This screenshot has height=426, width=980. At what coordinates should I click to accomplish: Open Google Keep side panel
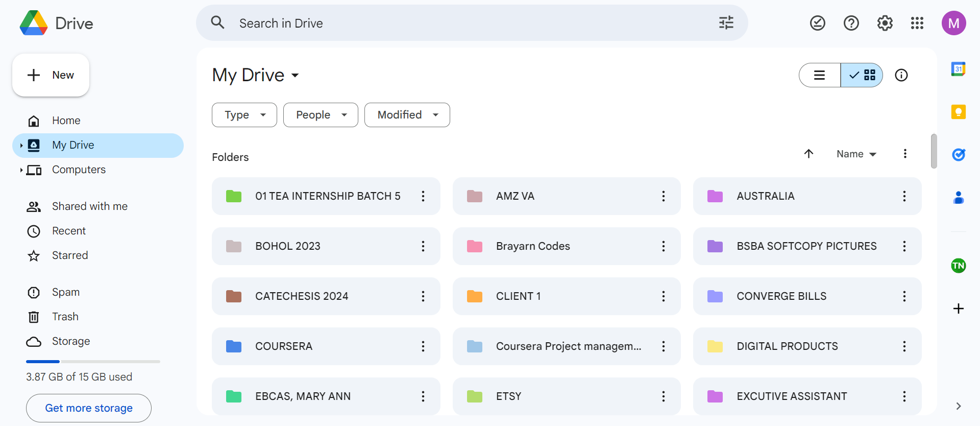pos(958,112)
